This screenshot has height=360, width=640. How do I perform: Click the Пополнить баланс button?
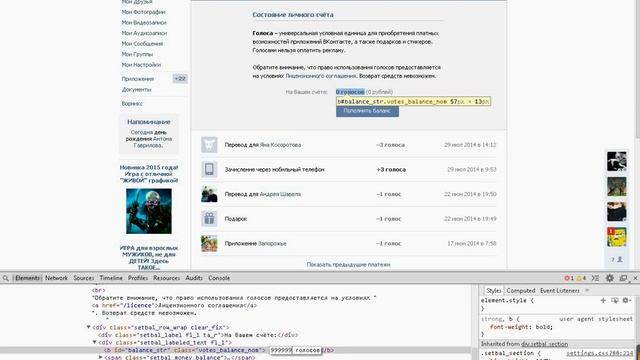coord(367,111)
